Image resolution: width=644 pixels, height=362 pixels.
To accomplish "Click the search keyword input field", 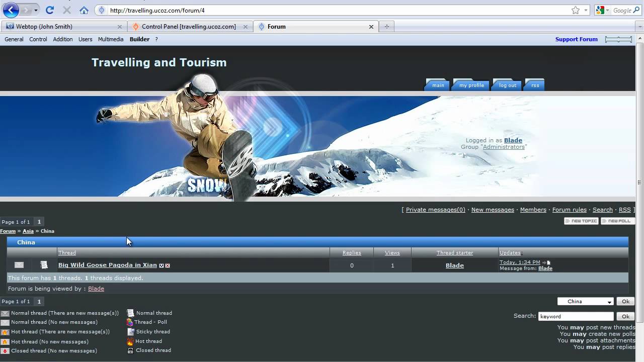I will pos(576,316).
